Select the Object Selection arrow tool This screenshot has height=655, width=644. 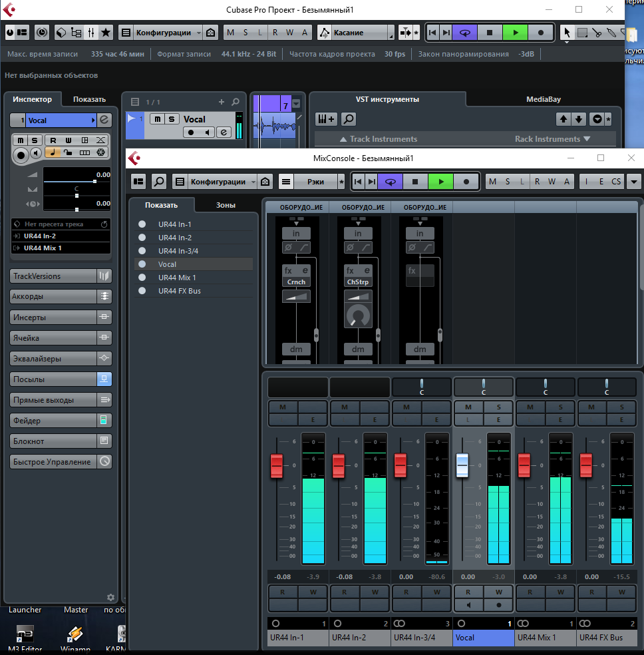(566, 33)
